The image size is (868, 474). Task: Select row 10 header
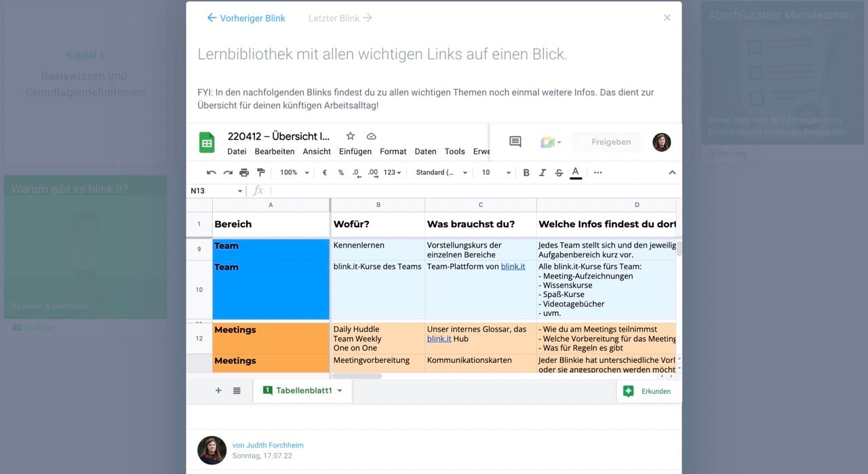[x=199, y=290]
